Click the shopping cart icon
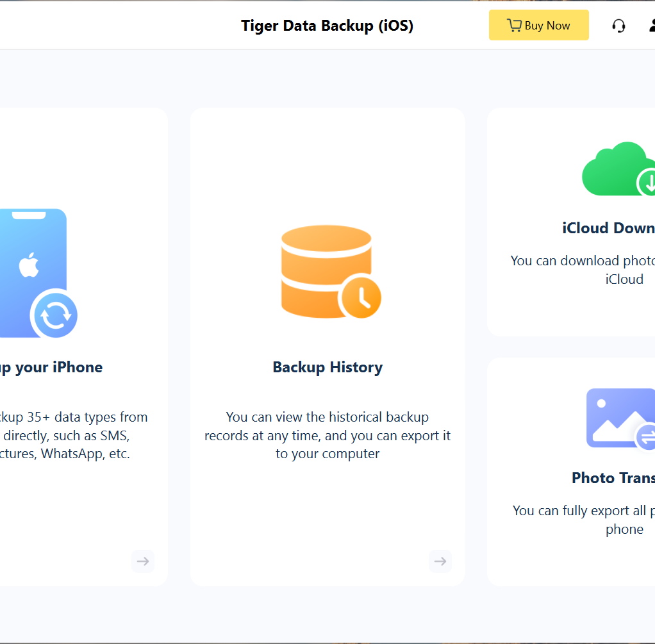The height and width of the screenshot is (644, 655). click(x=514, y=26)
